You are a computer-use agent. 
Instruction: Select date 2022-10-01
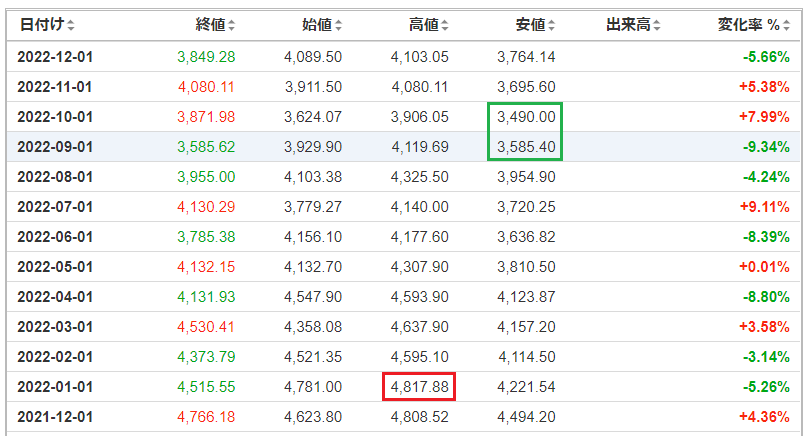55,117
